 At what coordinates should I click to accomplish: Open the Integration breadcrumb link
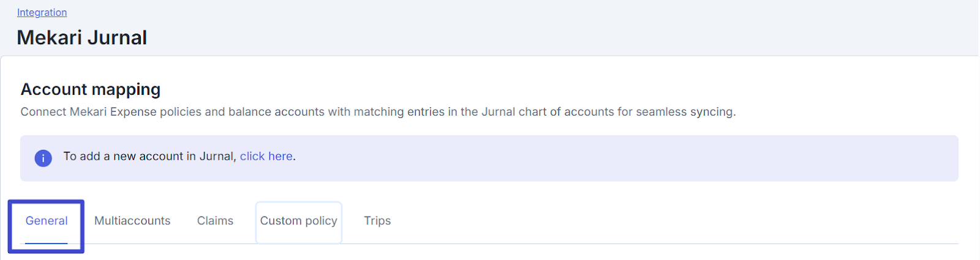click(42, 12)
